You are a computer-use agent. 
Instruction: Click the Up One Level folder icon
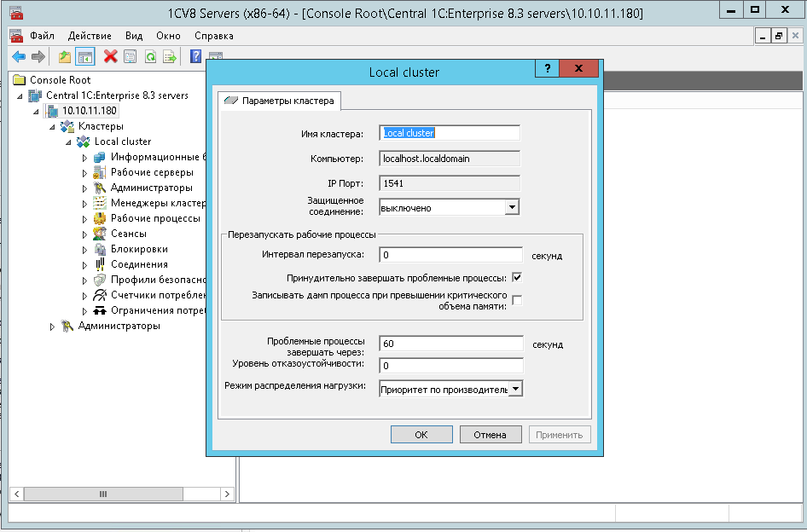tap(65, 56)
